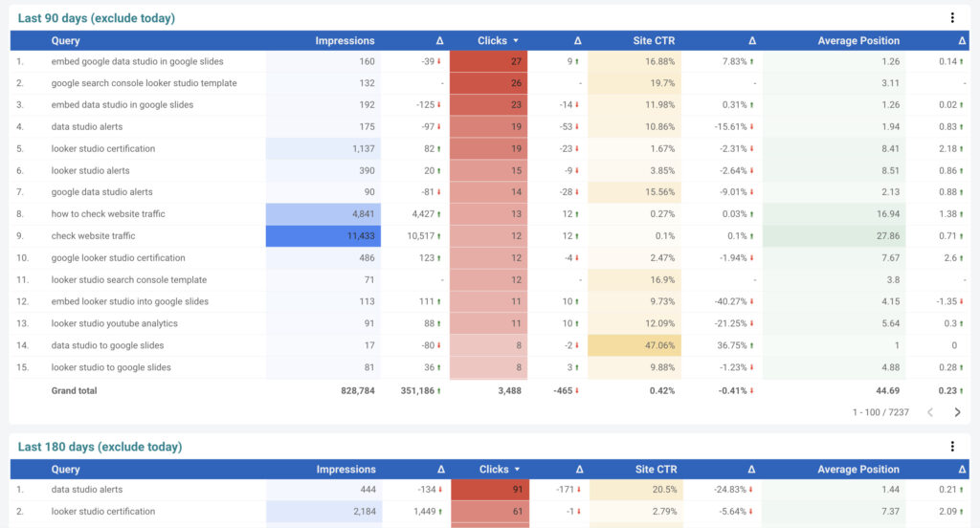Open the Last 180 days table options menu

coord(952,446)
